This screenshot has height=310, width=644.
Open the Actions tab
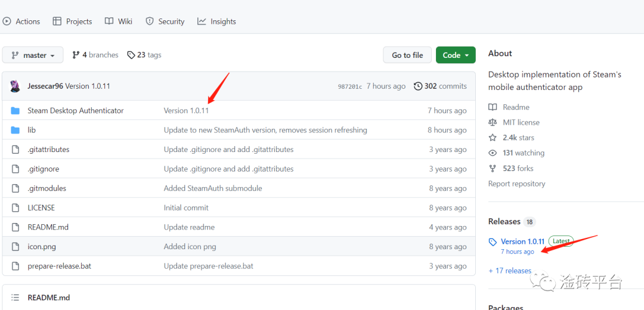(21, 21)
